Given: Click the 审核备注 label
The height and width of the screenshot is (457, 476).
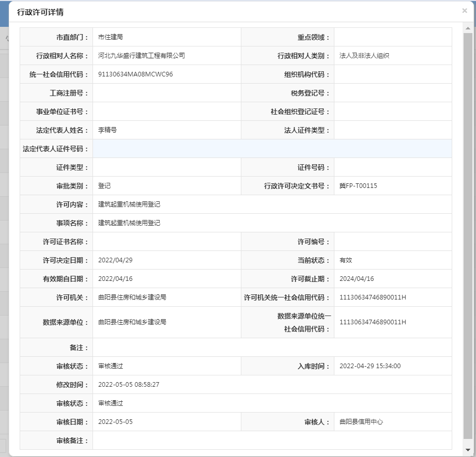Looking at the screenshot, I should pos(72,440).
